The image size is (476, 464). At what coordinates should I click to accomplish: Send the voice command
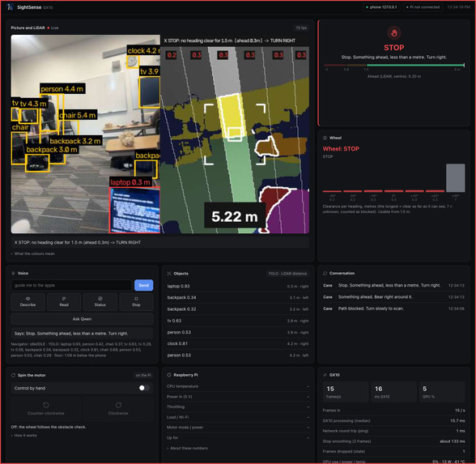[143, 285]
